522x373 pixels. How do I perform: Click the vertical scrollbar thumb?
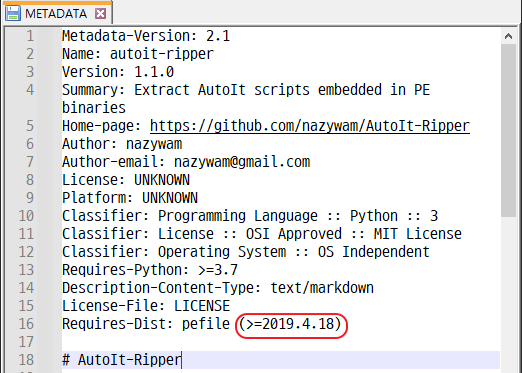point(508,131)
